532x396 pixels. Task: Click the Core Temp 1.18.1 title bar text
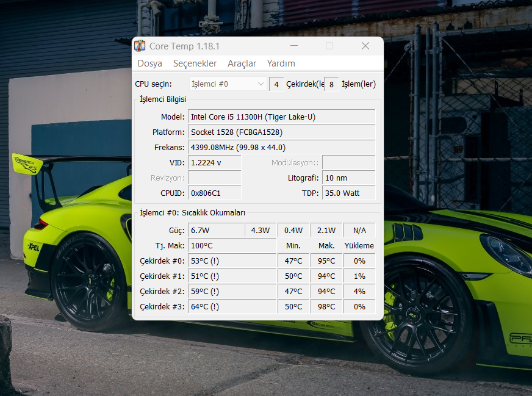point(184,46)
